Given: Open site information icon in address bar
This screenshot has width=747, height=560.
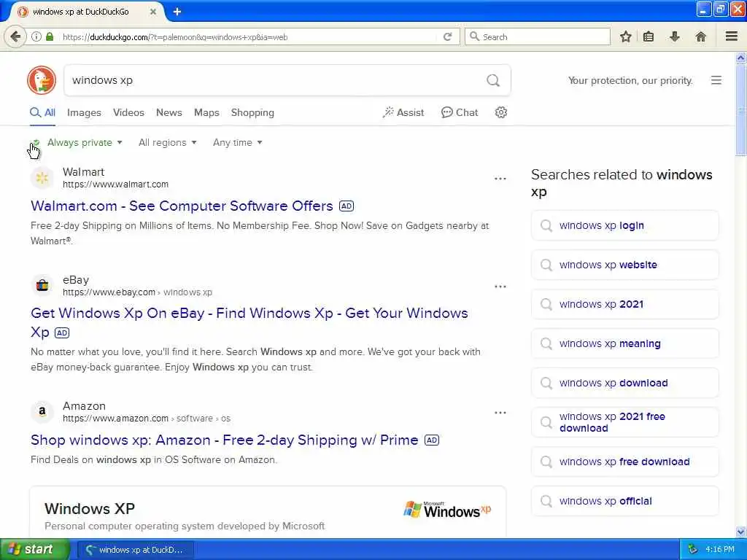Looking at the screenshot, I should coord(36,36).
